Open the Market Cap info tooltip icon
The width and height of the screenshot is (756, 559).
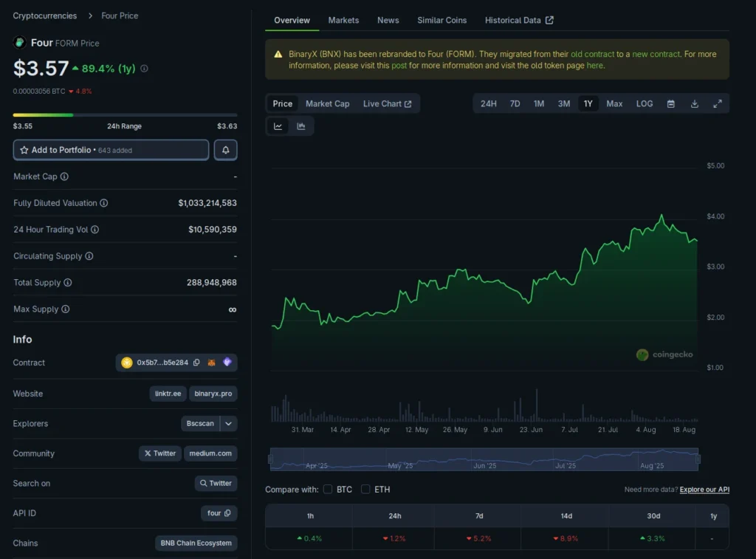coord(64,176)
